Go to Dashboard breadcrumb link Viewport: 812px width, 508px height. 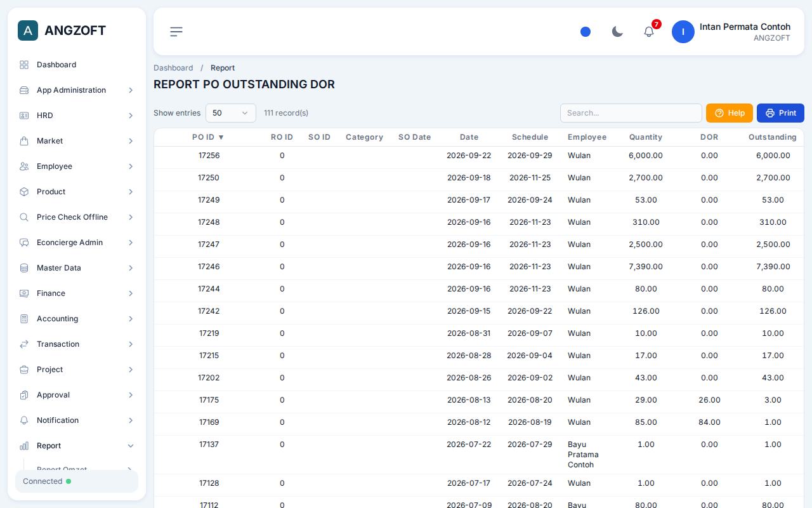click(173, 68)
